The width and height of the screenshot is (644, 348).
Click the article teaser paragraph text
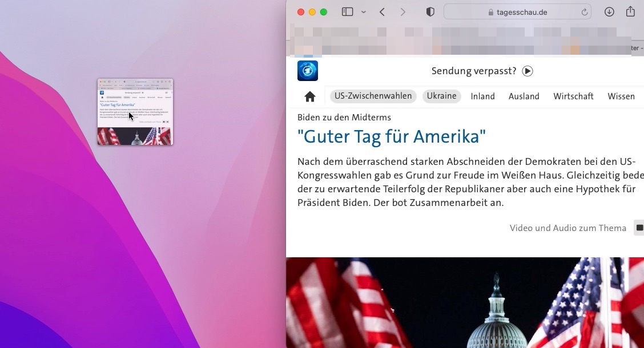(470, 182)
